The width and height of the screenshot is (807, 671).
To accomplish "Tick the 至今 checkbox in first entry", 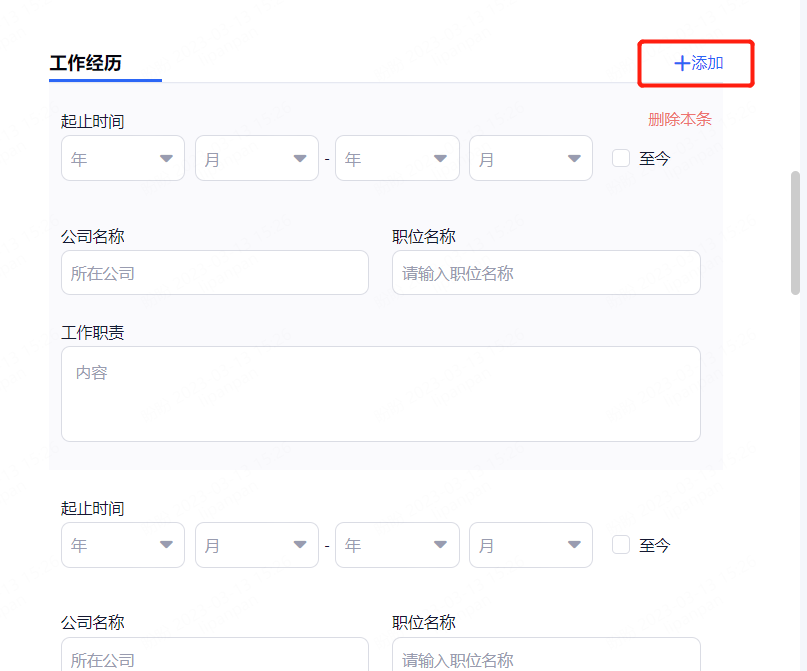I will [x=621, y=158].
